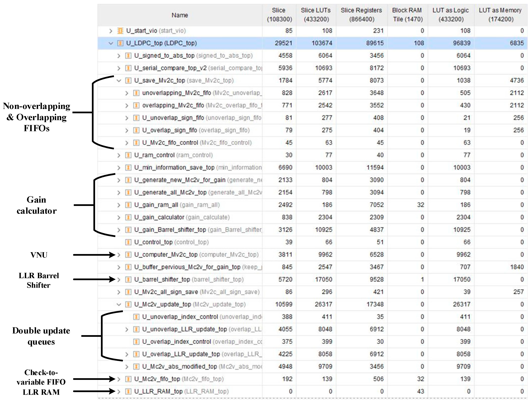Click the U_control_top module icon

(128, 242)
